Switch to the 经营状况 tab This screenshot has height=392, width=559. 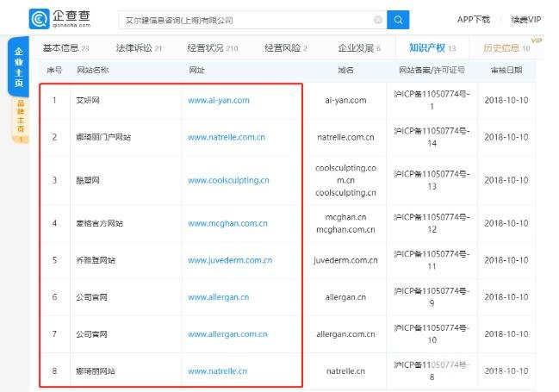click(212, 47)
